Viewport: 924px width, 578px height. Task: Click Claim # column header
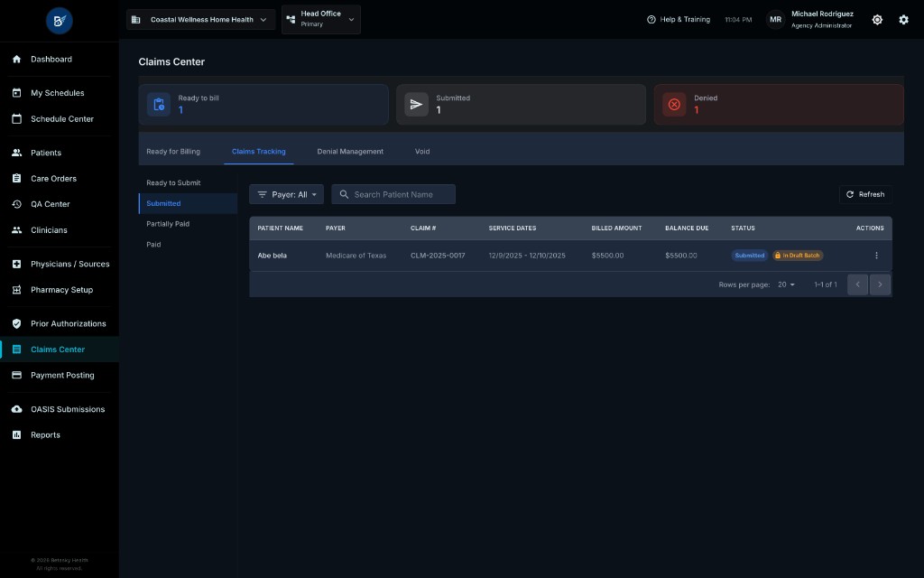pos(423,228)
